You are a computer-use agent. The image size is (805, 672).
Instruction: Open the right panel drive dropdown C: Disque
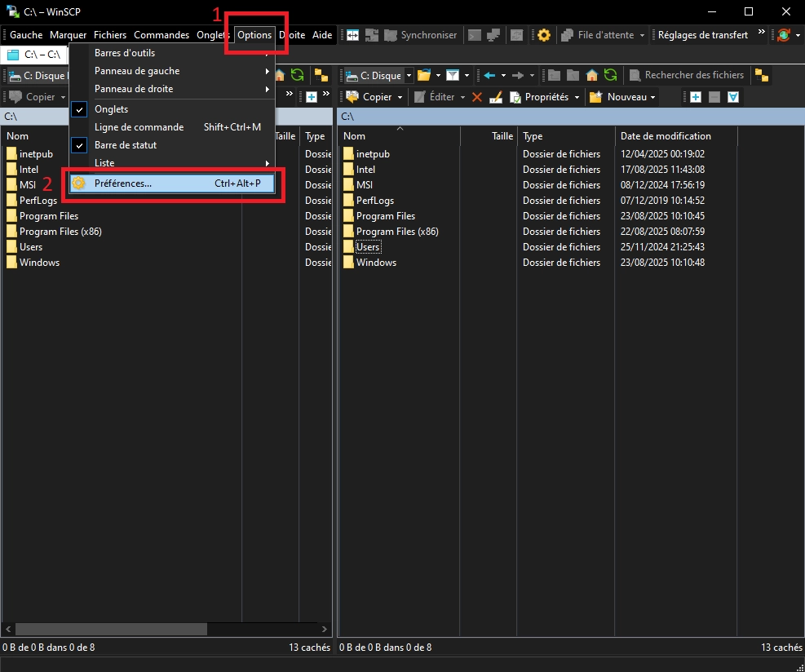click(x=379, y=76)
